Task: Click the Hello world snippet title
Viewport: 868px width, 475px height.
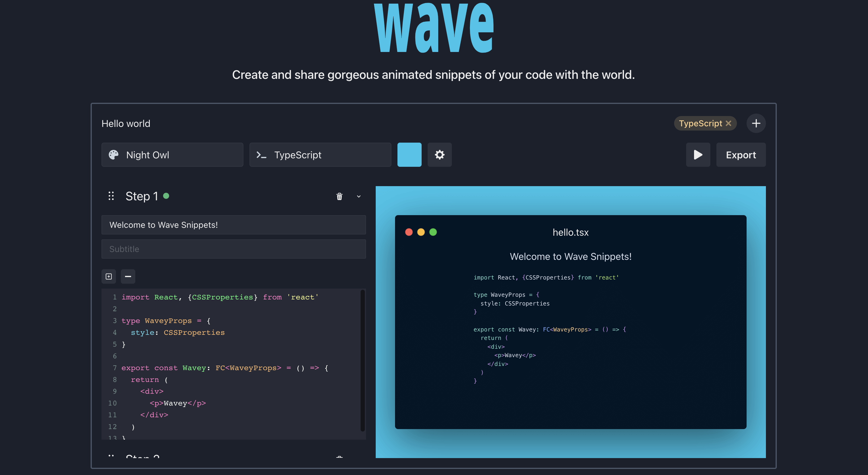Action: point(126,124)
